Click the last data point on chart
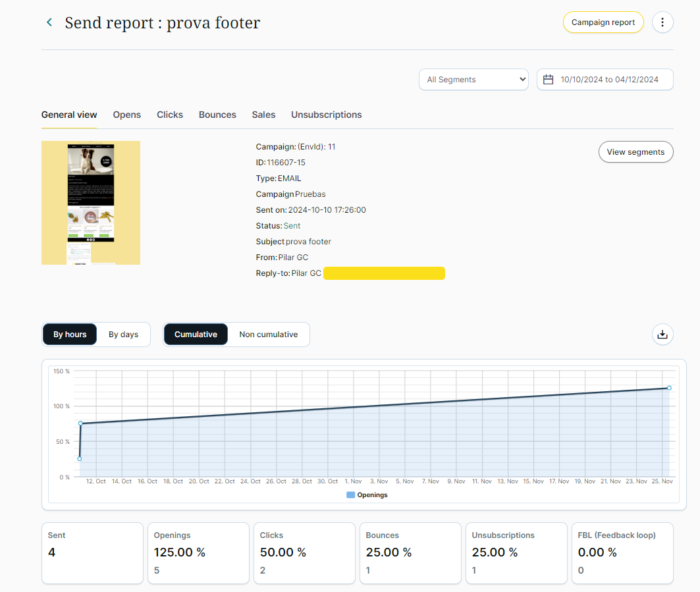The width and height of the screenshot is (700, 592). coord(669,388)
